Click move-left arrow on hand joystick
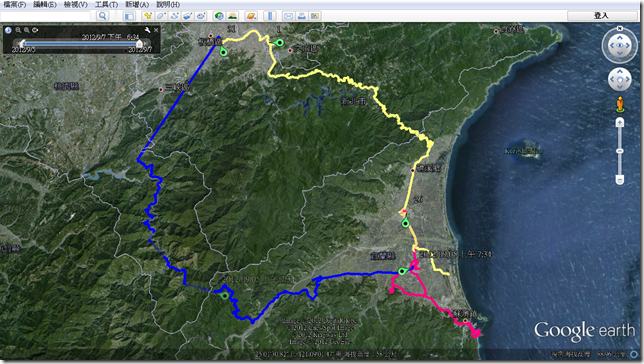Image resolution: width=644 pixels, height=364 pixels. (612, 79)
